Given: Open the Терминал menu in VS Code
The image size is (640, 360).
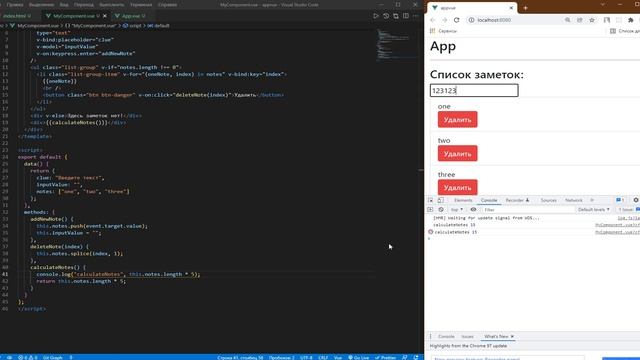Looking at the screenshot, I should tap(141, 5).
